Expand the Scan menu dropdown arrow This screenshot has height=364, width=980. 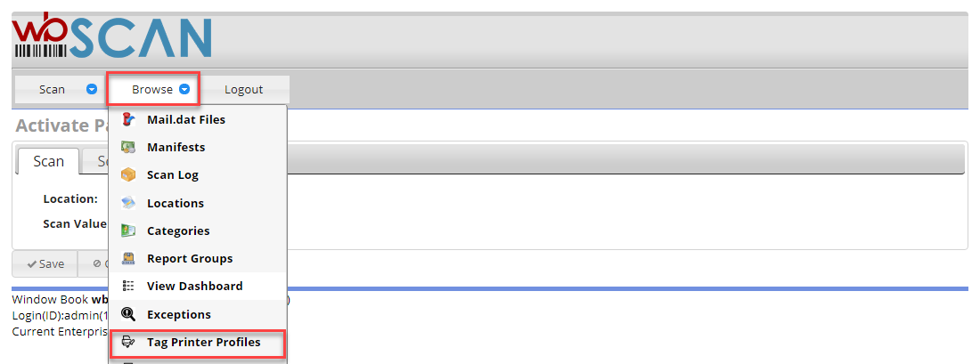click(x=92, y=89)
